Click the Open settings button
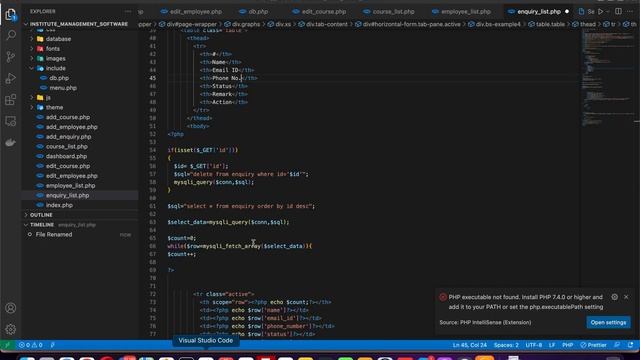Image resolution: width=640 pixels, height=360 pixels. click(608, 322)
